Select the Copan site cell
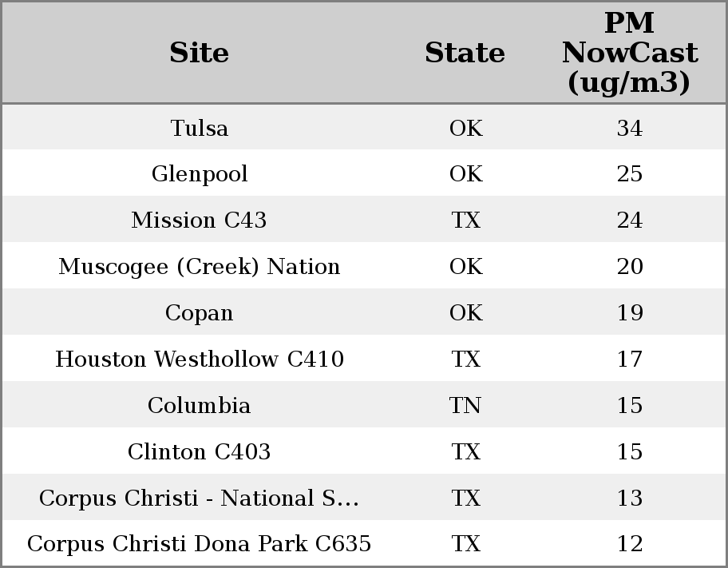The width and height of the screenshot is (728, 568). click(199, 313)
